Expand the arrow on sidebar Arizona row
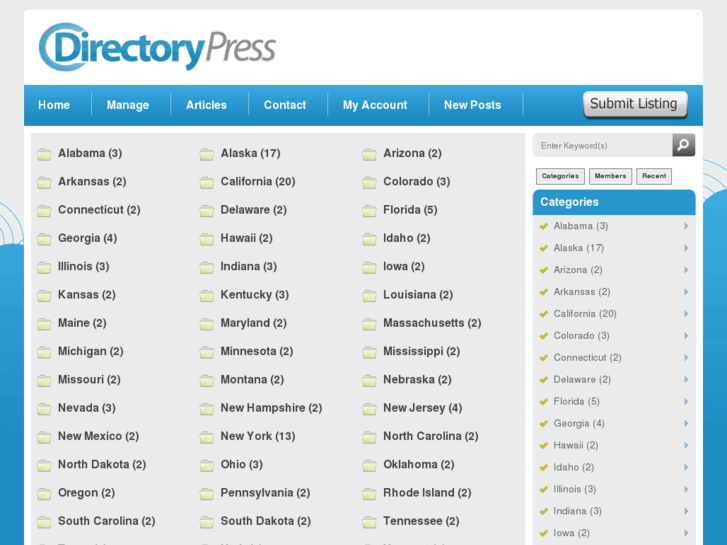 click(x=686, y=269)
